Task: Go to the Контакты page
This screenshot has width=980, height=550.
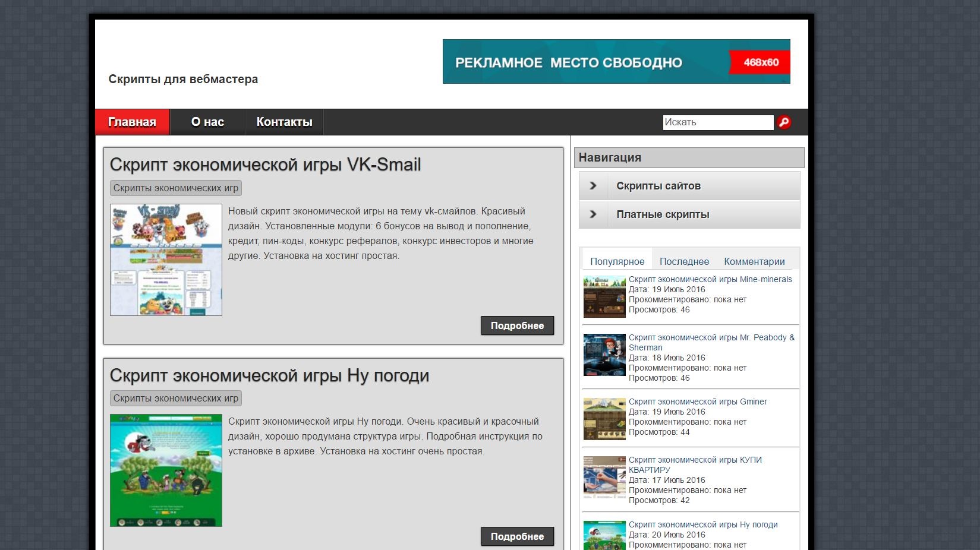Action: (x=284, y=122)
